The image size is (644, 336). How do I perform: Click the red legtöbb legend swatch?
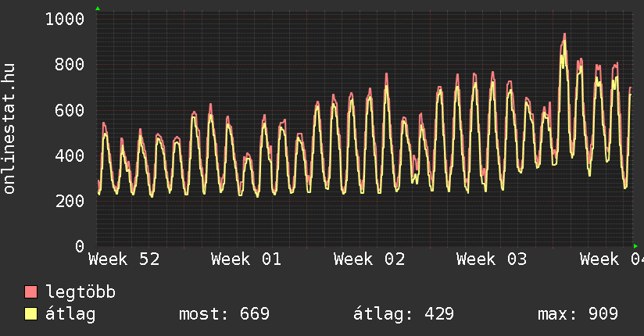click(31, 292)
